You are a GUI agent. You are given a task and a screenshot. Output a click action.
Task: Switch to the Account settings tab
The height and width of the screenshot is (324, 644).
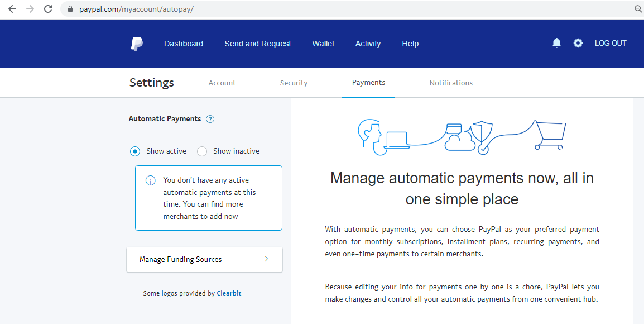click(x=222, y=83)
